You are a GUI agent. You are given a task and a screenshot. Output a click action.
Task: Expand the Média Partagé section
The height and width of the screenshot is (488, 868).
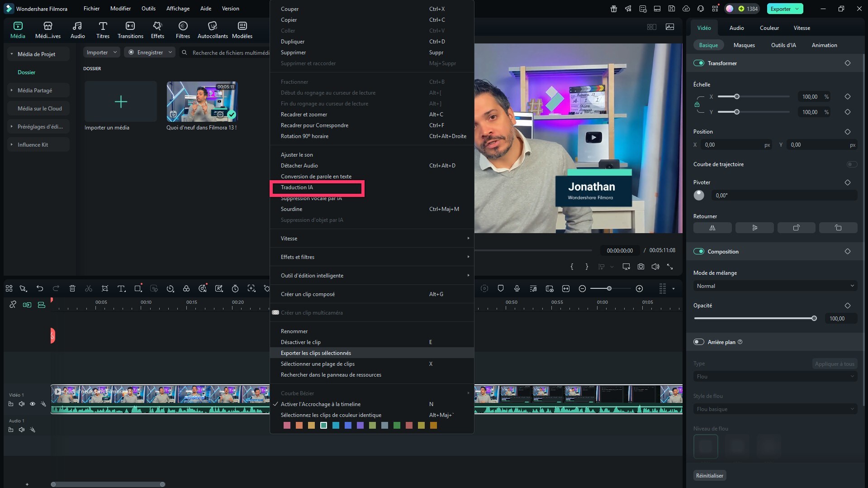[12, 90]
